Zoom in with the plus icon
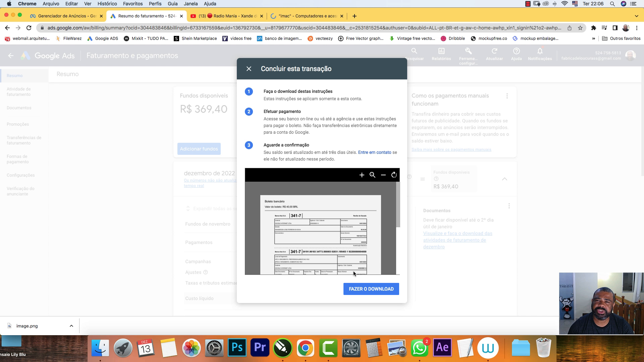644x362 pixels. 362,175
